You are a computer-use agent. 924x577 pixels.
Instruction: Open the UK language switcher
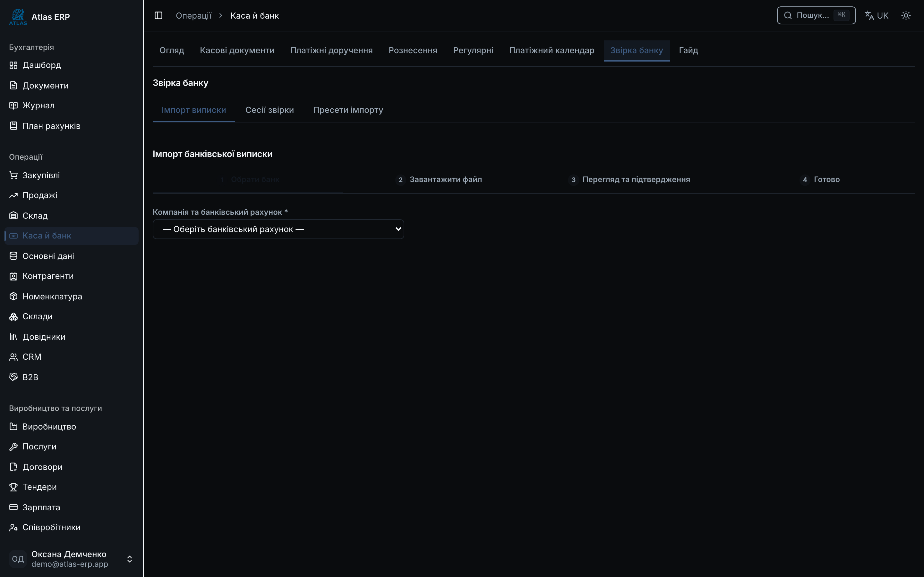tap(876, 15)
